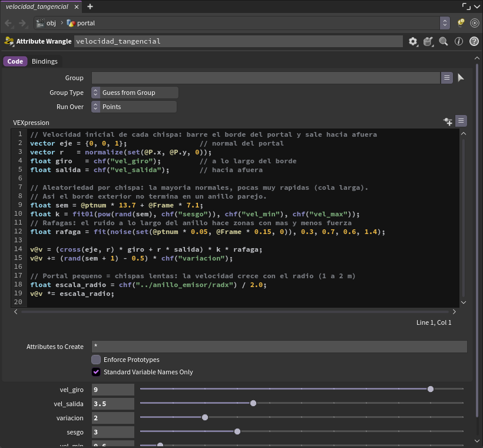Viewport: 483px width, 448px height.
Task: Open the Group Type dropdown
Action: pos(135,93)
